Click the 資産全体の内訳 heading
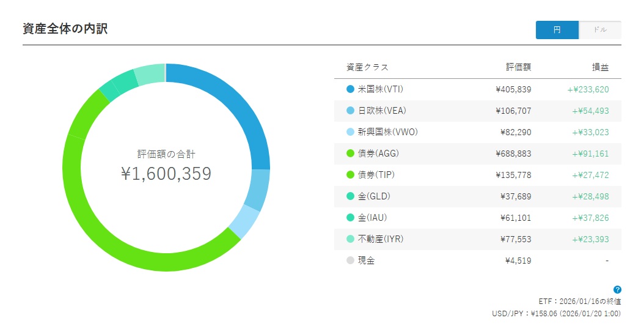Screen dimensions: 644x326 coord(65,28)
